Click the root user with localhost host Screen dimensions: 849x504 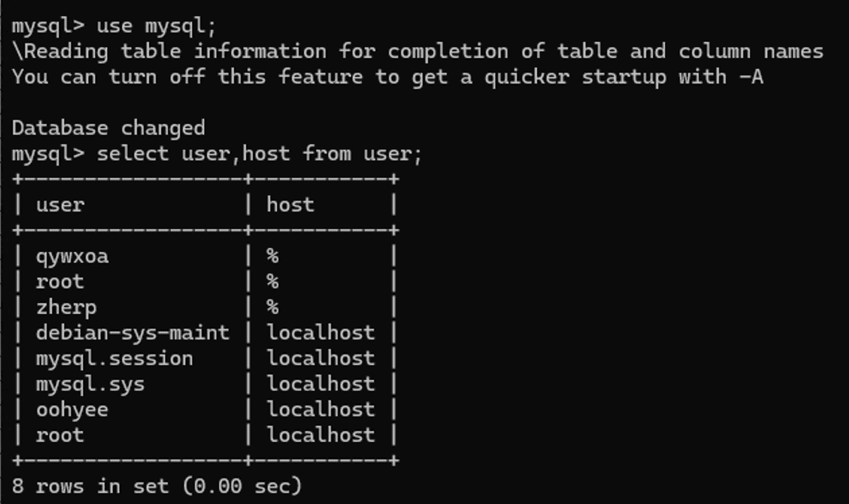(x=60, y=435)
